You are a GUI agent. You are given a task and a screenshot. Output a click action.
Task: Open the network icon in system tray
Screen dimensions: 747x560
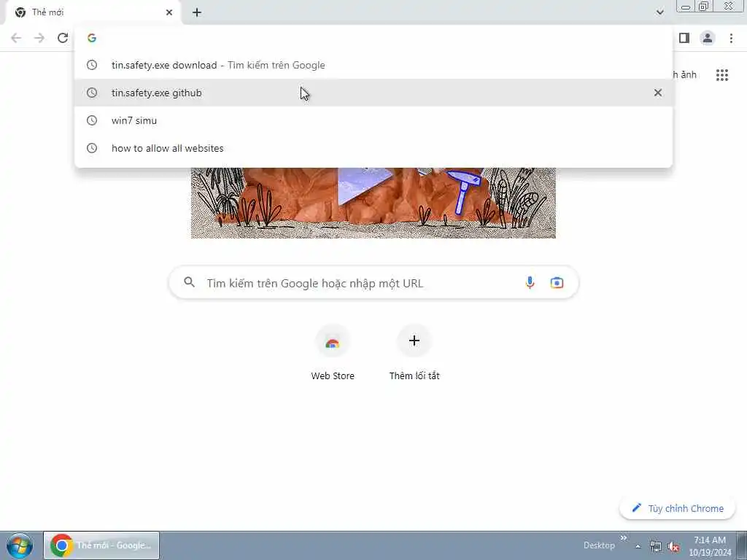(x=656, y=547)
